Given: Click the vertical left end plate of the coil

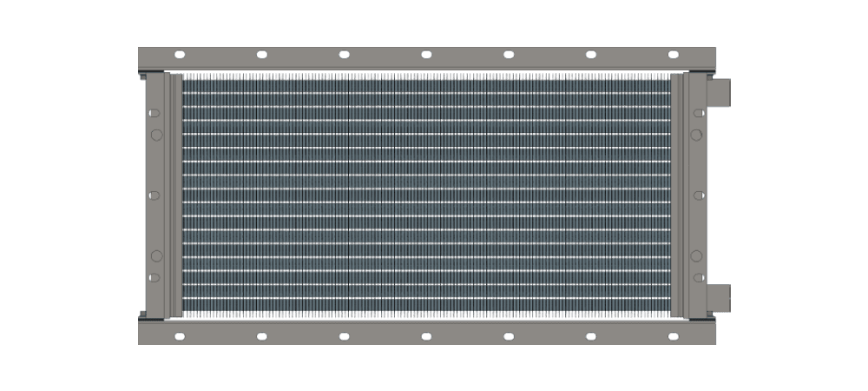Looking at the screenshot, I should [x=175, y=195].
